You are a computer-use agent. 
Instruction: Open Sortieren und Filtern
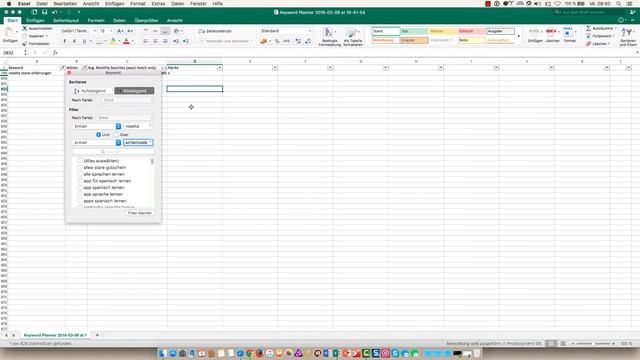[x=628, y=37]
